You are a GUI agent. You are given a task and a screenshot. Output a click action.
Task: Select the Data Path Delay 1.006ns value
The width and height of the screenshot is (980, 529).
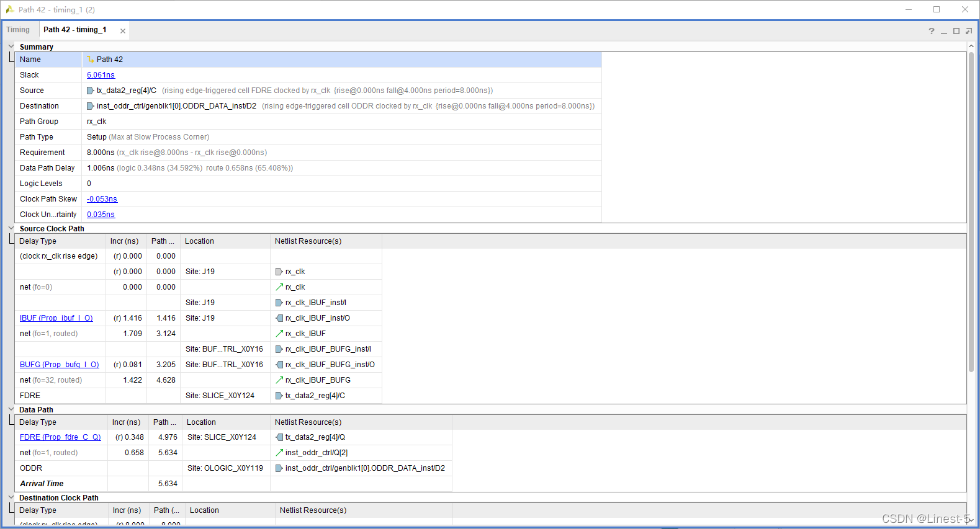101,168
